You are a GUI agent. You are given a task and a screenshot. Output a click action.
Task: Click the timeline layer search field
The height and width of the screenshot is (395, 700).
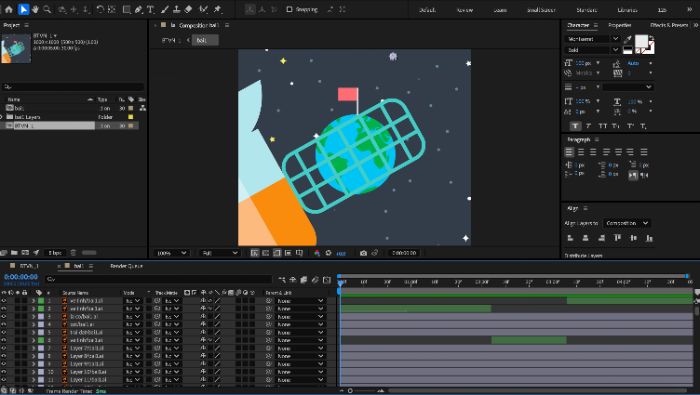[x=158, y=279]
